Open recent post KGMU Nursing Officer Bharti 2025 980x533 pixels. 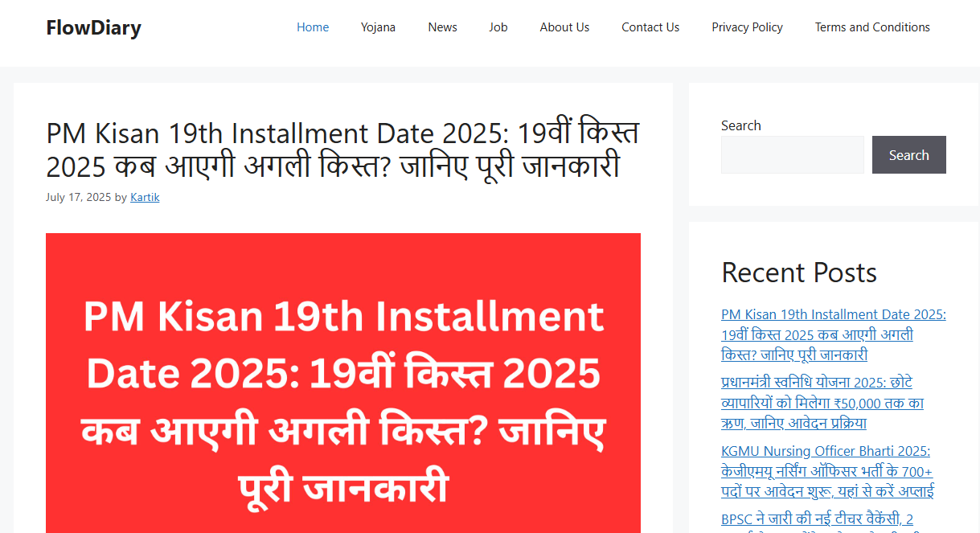tap(828, 471)
